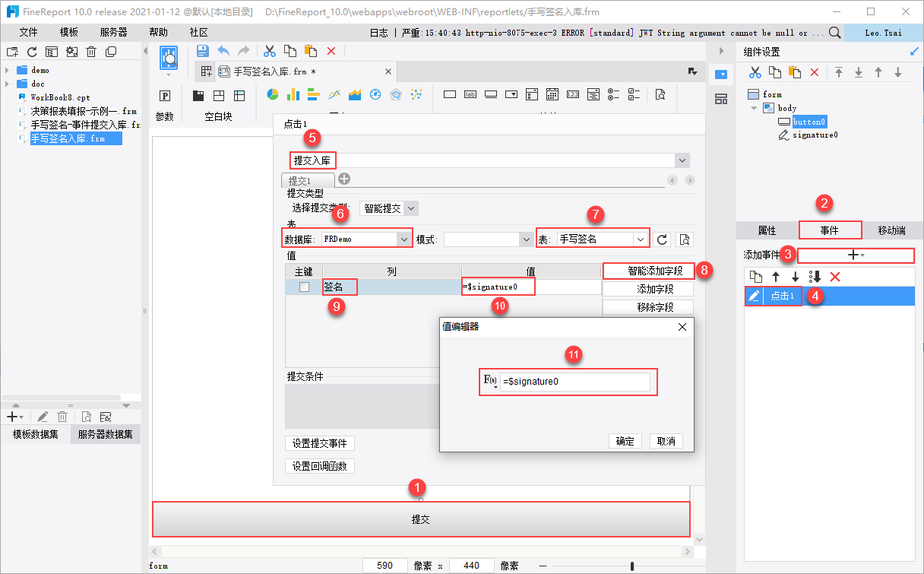Open the FRDemo database dropdown
The width and height of the screenshot is (924, 574).
tap(403, 239)
